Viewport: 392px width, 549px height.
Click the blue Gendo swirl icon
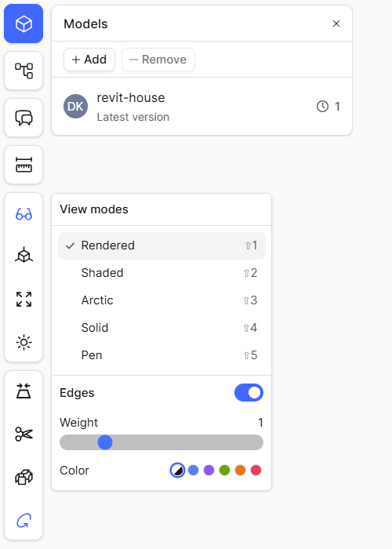tap(24, 521)
